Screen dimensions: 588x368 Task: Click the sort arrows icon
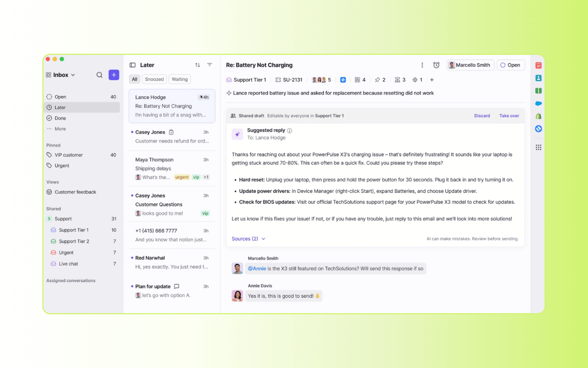click(x=197, y=65)
